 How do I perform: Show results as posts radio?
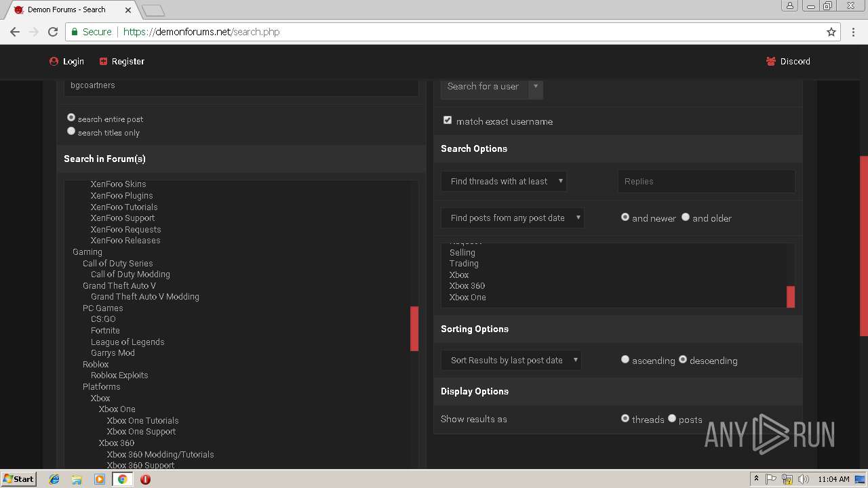point(672,419)
